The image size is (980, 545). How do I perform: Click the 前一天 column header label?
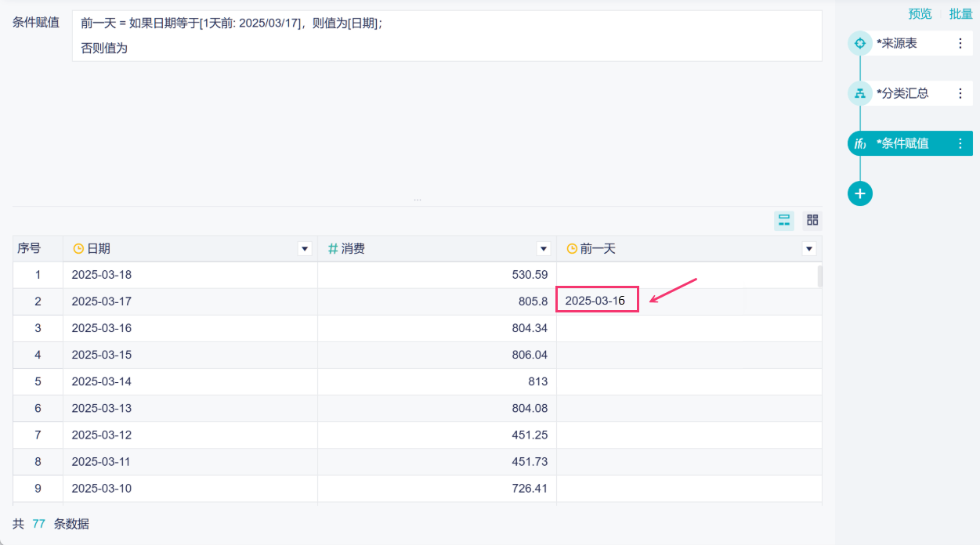[x=598, y=249]
